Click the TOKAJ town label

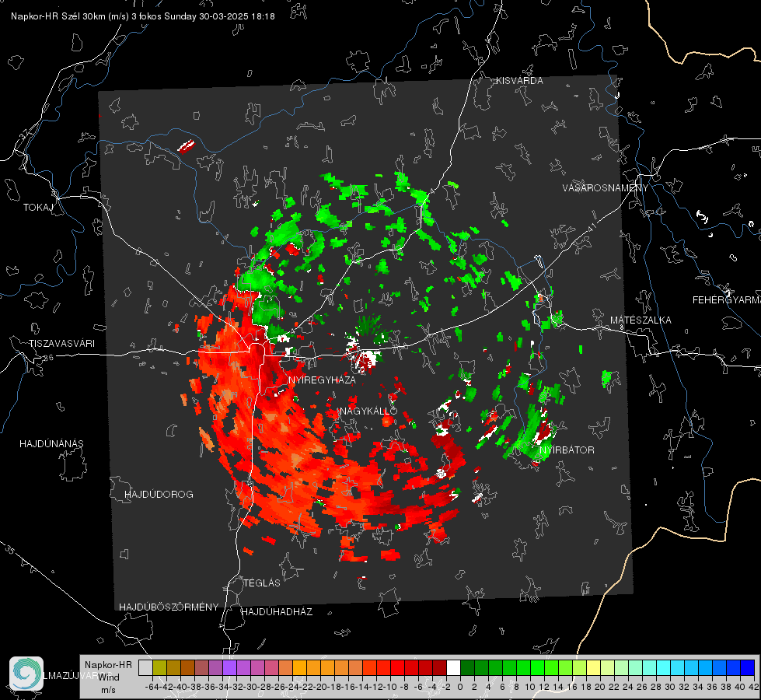(38, 208)
